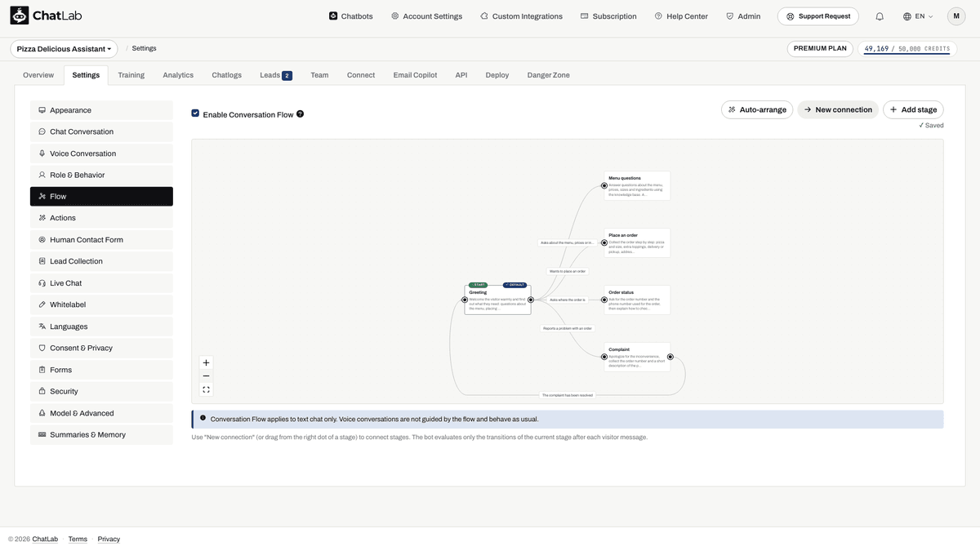Open Actions in the settings sidebar

pyautogui.click(x=101, y=218)
